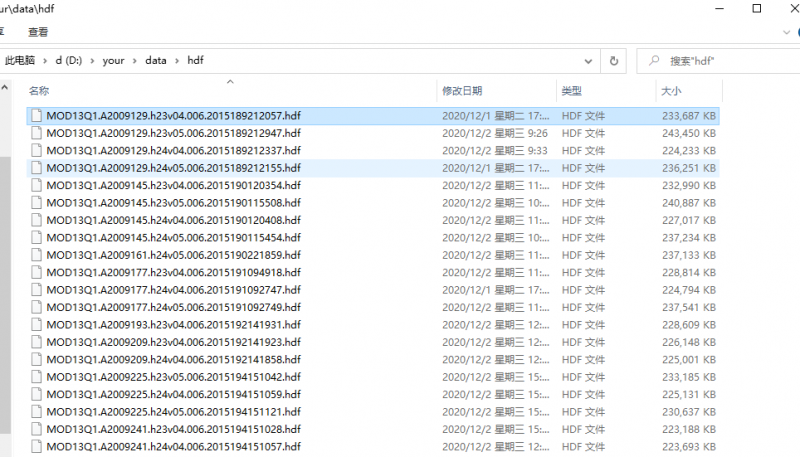Sort files by 类型 column header
800x457 pixels.
571,91
